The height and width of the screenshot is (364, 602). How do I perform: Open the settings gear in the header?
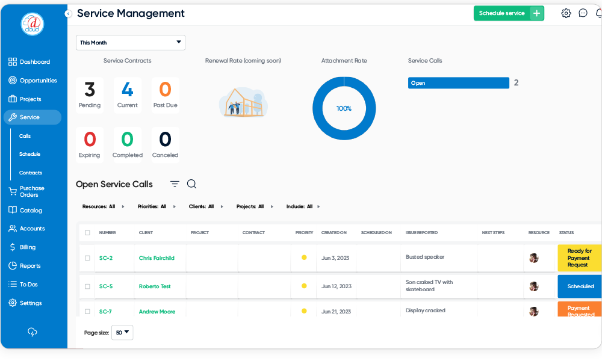(x=566, y=13)
